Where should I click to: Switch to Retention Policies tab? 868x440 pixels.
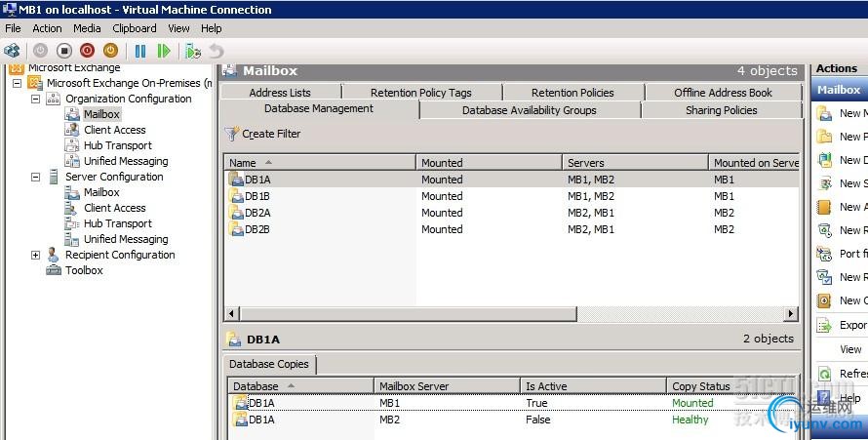(x=572, y=93)
